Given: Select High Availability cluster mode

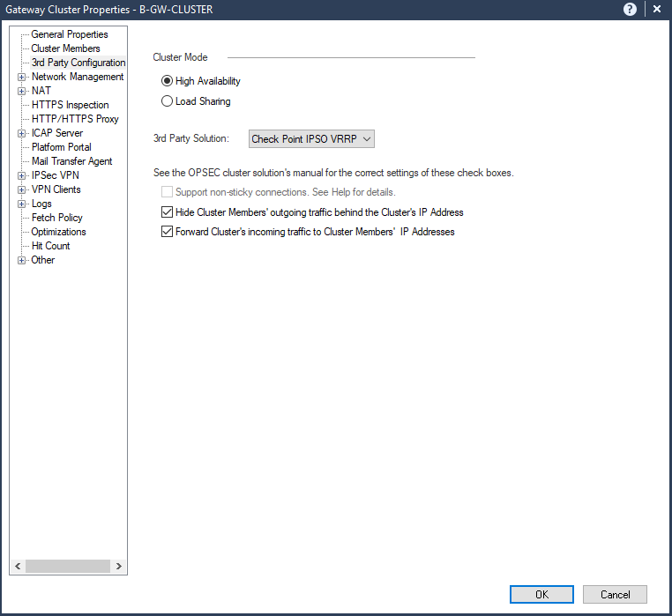Looking at the screenshot, I should tap(168, 81).
